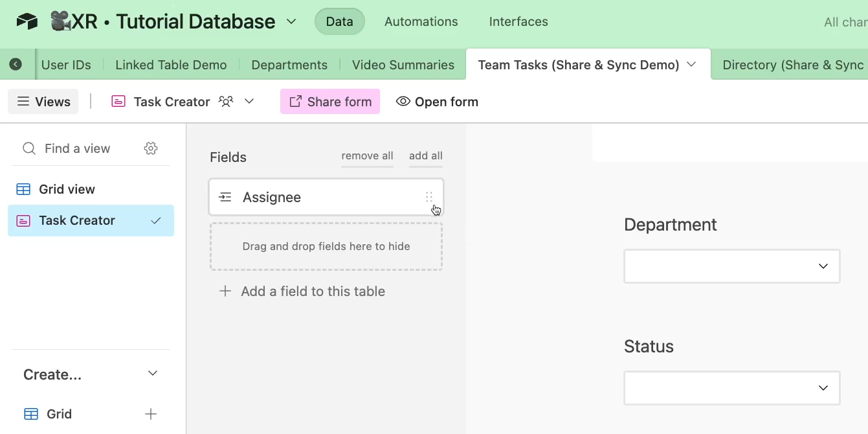Click the Status field label
The width and height of the screenshot is (868, 434).
[x=649, y=347]
